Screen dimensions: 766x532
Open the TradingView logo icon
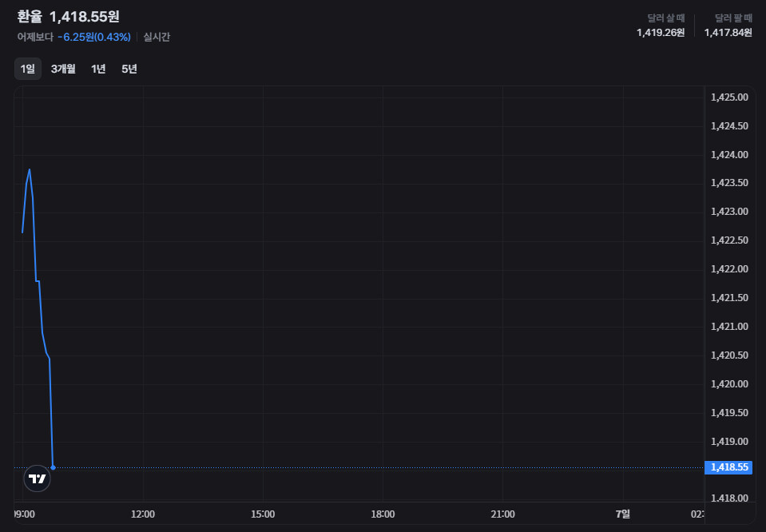click(37, 478)
